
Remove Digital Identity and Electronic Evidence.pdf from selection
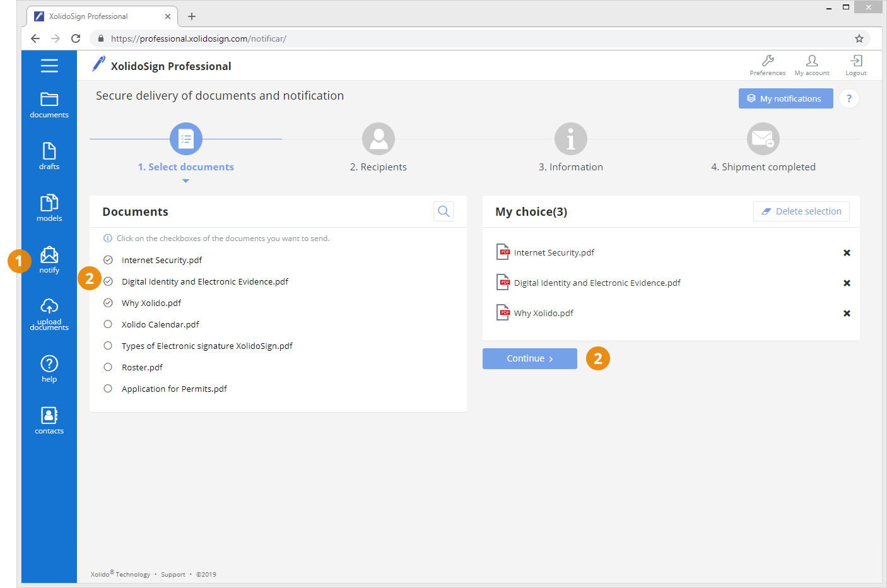tap(847, 283)
